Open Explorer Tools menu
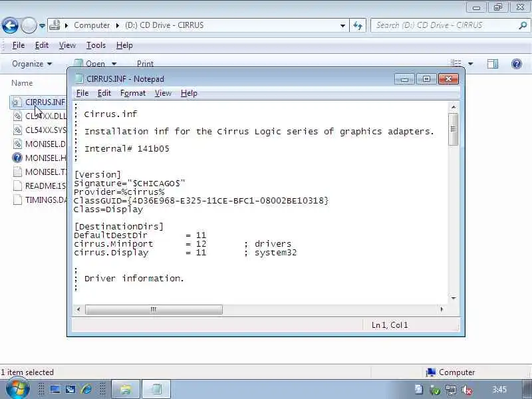The image size is (532, 399). click(96, 45)
